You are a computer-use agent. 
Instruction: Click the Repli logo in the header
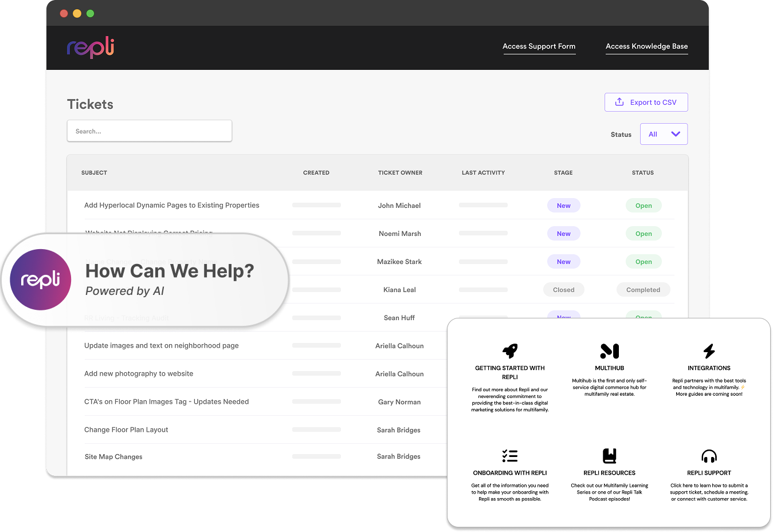(91, 48)
